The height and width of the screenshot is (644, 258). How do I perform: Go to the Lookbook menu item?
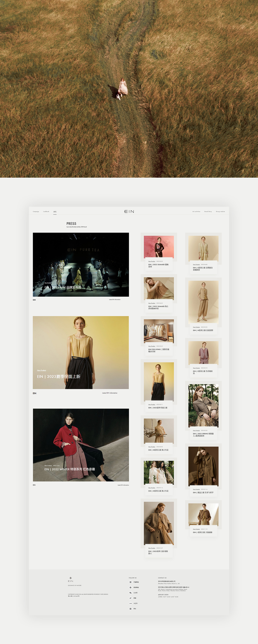coord(46,212)
